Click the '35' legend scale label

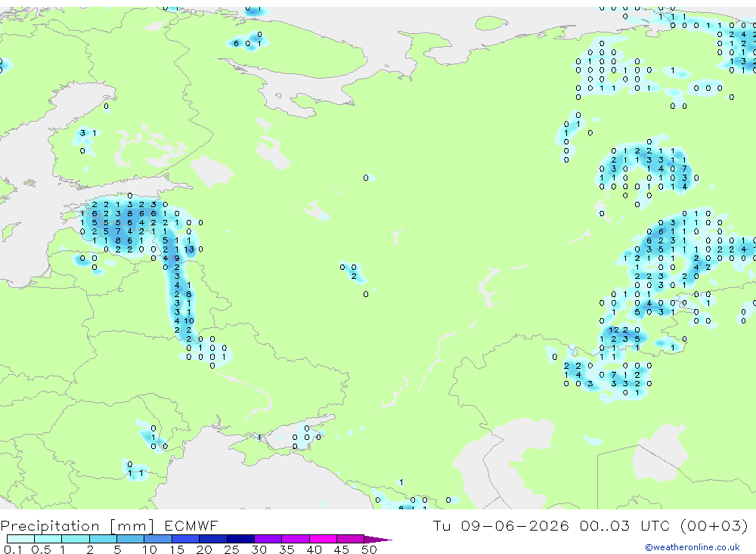point(287,549)
